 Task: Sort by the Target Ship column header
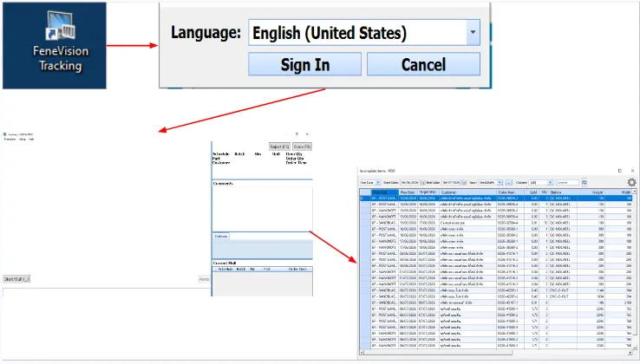(x=428, y=192)
